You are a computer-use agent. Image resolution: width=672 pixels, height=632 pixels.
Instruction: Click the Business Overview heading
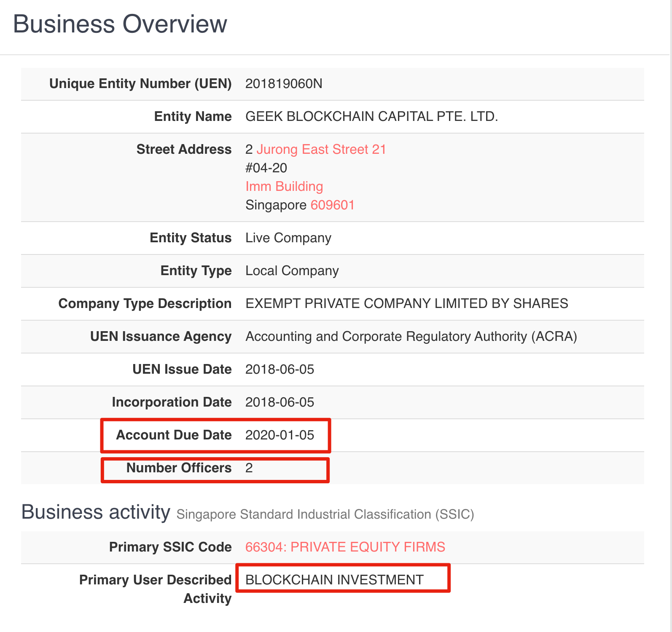(120, 24)
